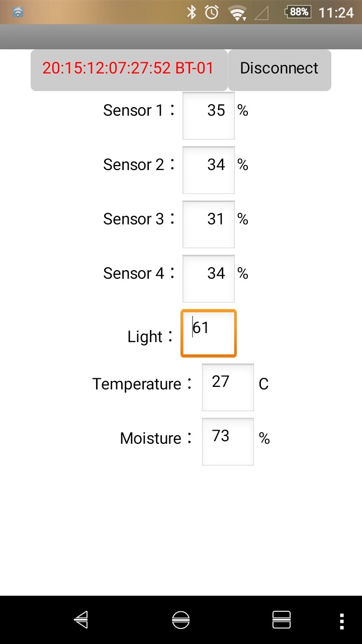Focus the Sensor 4 value field

[x=209, y=279]
